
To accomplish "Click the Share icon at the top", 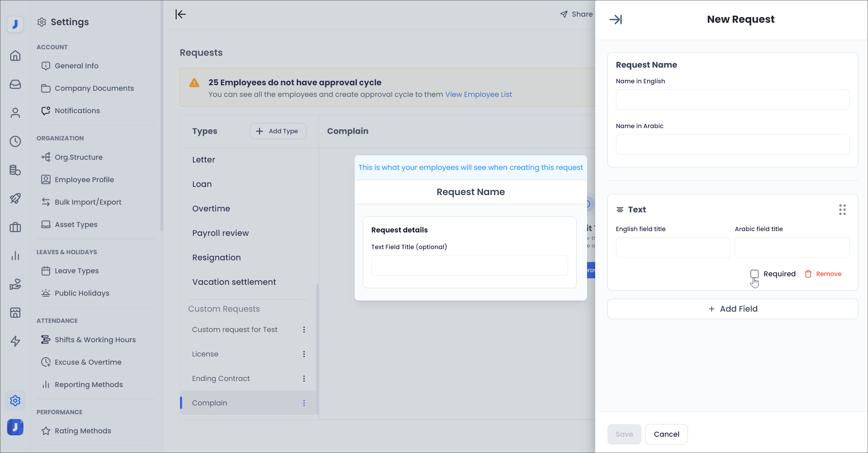I will (564, 14).
